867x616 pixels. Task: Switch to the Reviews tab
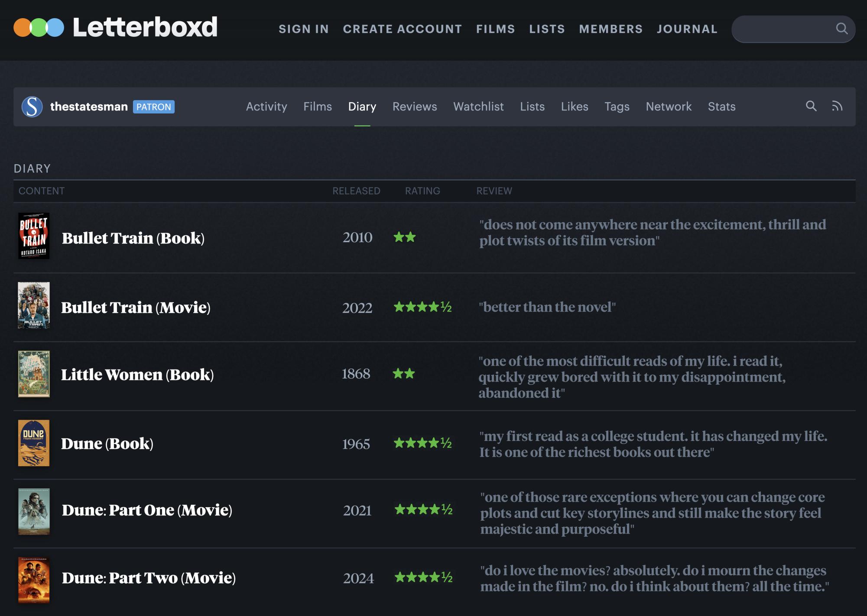coord(414,107)
